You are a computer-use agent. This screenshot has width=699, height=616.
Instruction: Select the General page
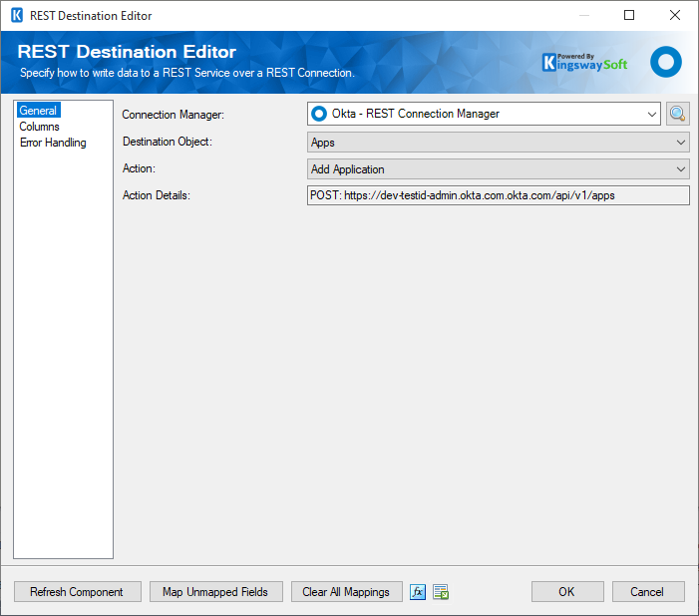click(x=38, y=110)
